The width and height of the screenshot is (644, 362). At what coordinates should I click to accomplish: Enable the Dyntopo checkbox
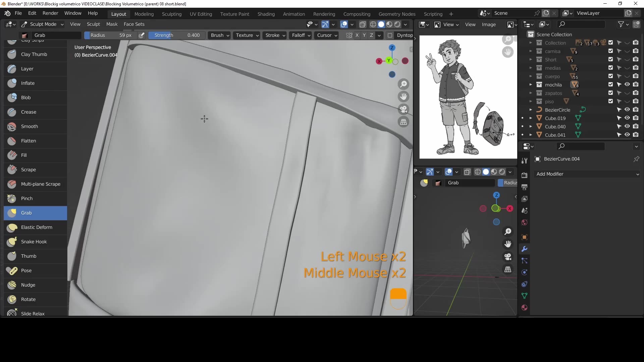(x=390, y=35)
